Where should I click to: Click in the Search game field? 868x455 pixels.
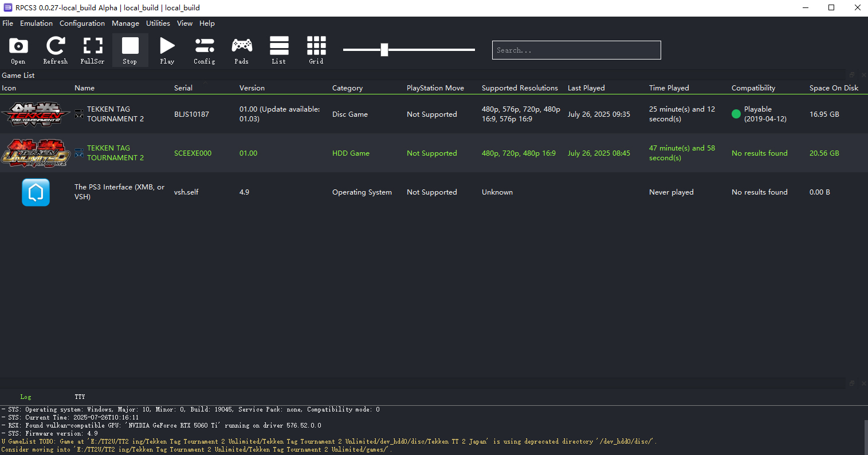click(576, 50)
